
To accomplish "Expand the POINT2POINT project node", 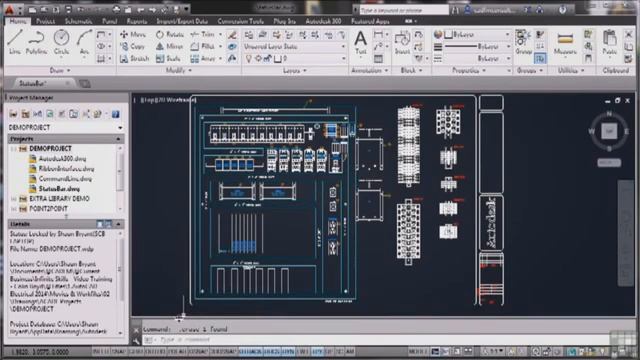I will [x=13, y=209].
